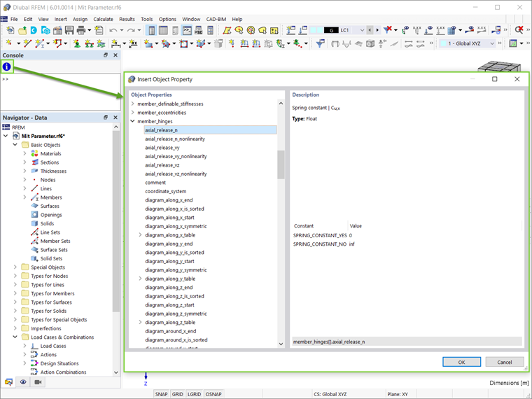The image size is (532, 399).
Task: Toggle SNAP in status bar
Action: click(161, 394)
